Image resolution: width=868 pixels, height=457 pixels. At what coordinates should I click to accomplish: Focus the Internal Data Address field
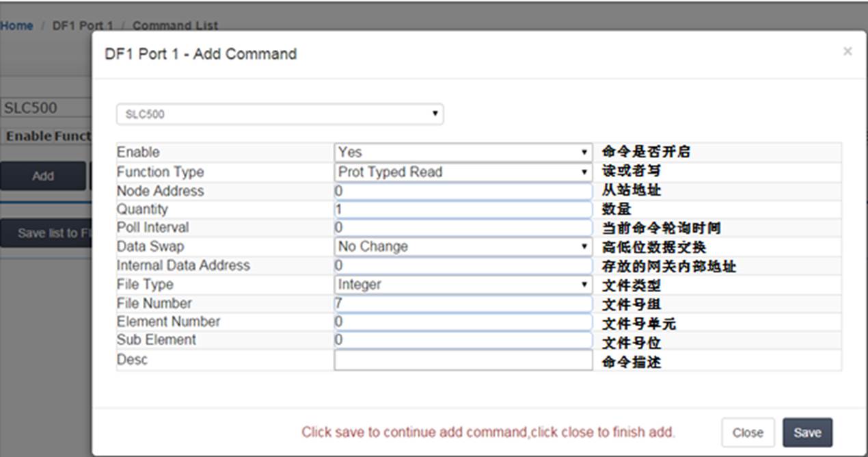coord(463,265)
